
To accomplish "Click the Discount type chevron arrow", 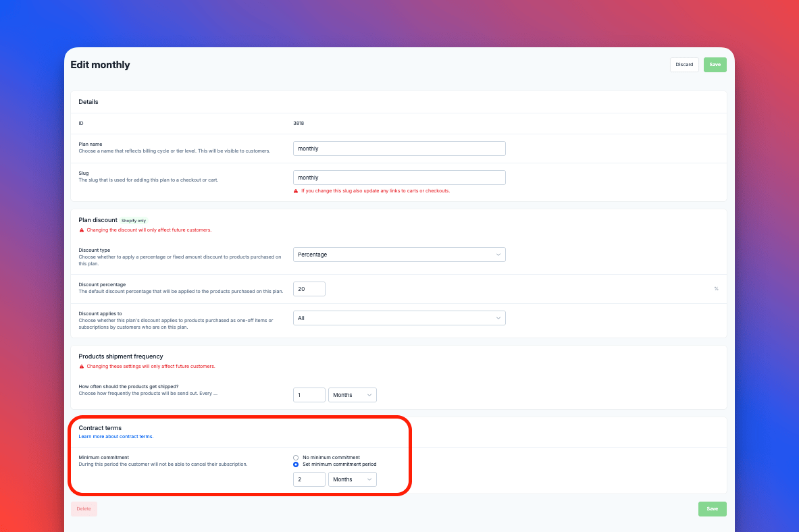I will pyautogui.click(x=498, y=255).
